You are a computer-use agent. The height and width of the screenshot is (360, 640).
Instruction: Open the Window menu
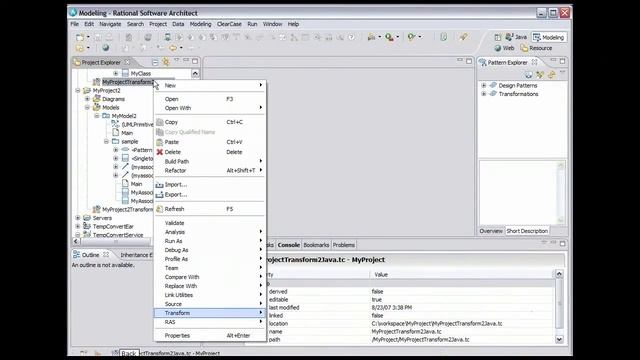272,24
